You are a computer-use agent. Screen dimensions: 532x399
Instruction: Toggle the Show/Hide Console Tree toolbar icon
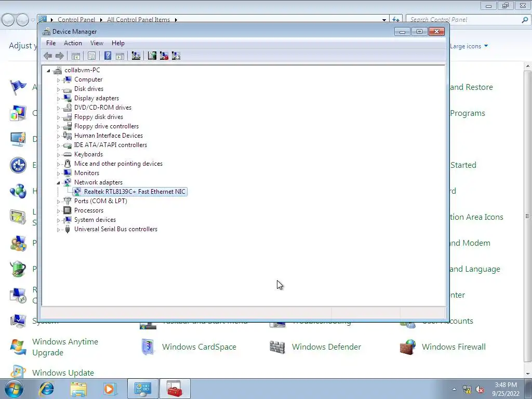click(76, 56)
